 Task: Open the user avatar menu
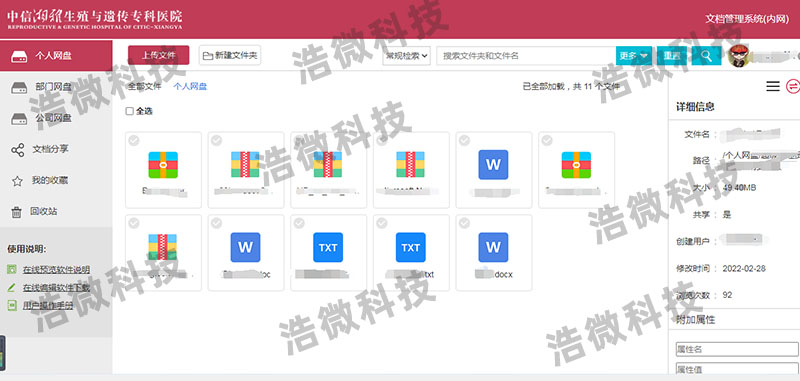(739, 56)
